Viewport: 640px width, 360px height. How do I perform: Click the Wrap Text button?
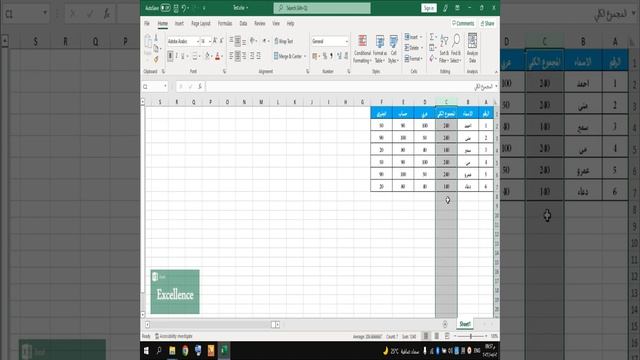[x=284, y=41]
